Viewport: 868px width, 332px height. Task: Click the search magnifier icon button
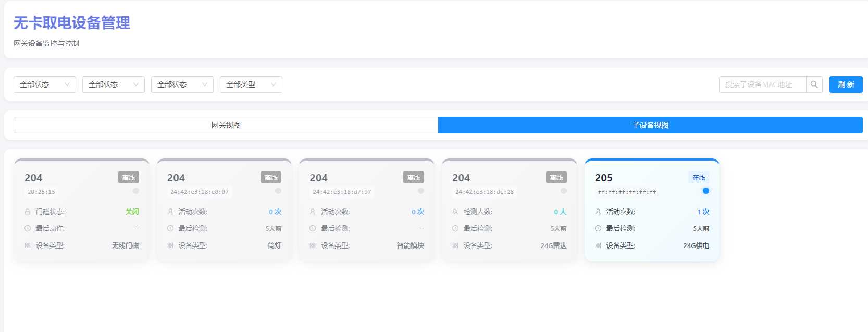pos(814,84)
